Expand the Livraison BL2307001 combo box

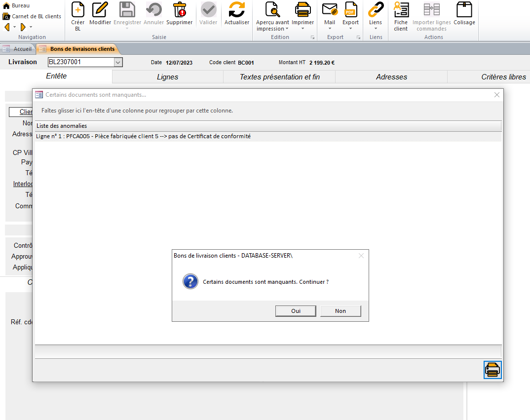pos(118,62)
